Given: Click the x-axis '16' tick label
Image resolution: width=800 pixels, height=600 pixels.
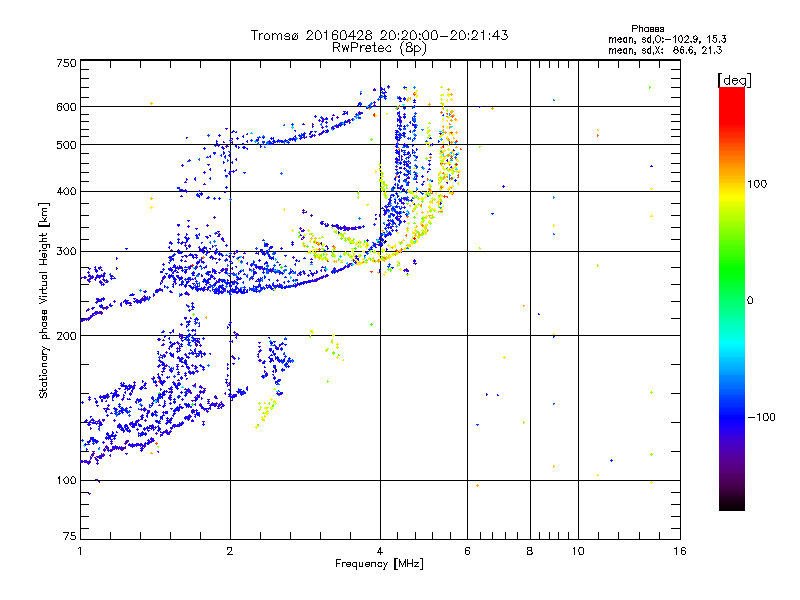Looking at the screenshot, I should click(x=680, y=551).
